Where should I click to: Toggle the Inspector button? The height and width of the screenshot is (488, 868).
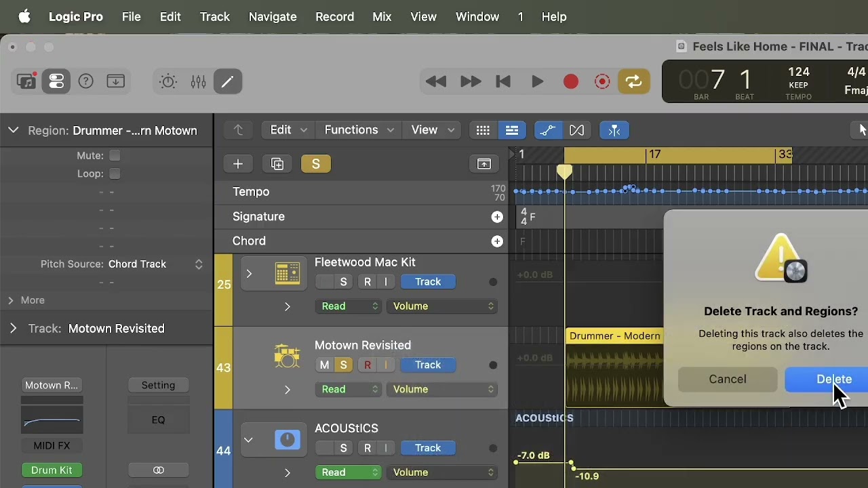[x=56, y=81]
